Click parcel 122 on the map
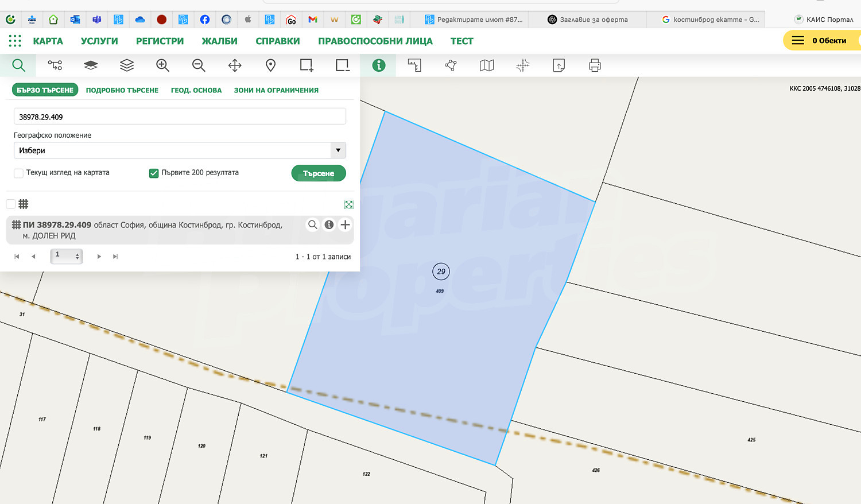The image size is (861, 504). point(366,474)
